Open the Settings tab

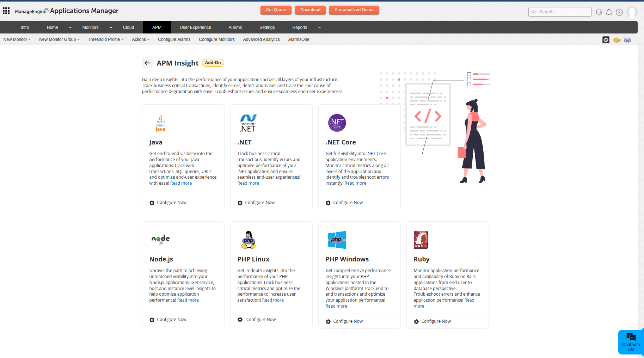pyautogui.click(x=267, y=27)
